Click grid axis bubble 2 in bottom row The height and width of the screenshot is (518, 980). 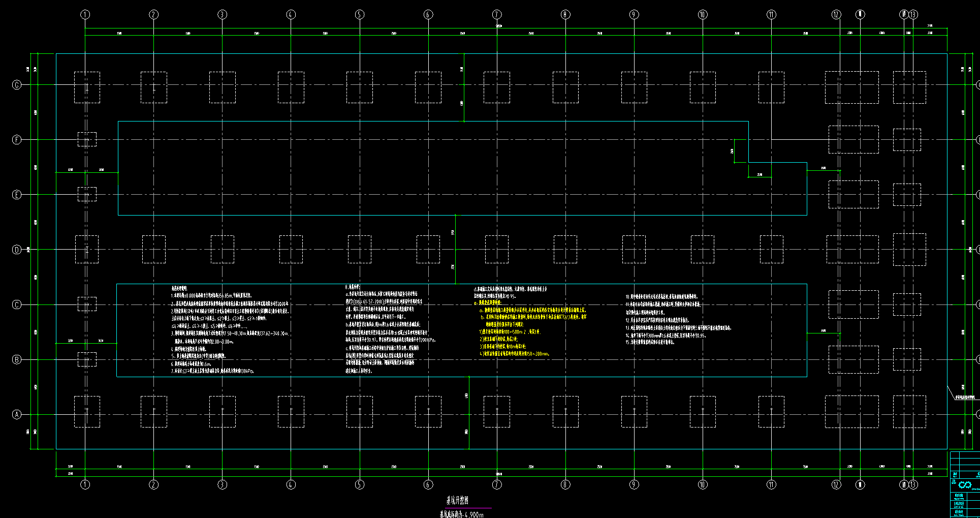click(154, 484)
